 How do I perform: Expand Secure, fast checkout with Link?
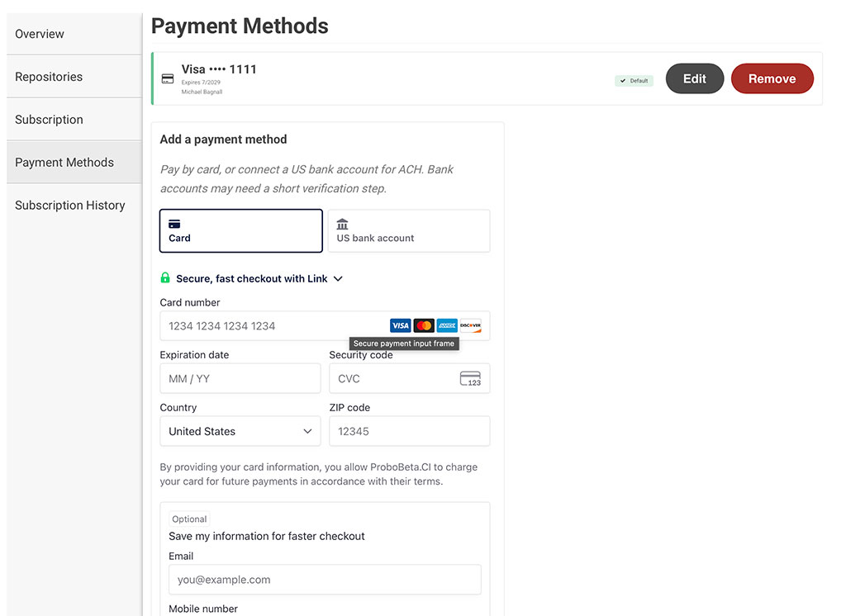(x=251, y=278)
